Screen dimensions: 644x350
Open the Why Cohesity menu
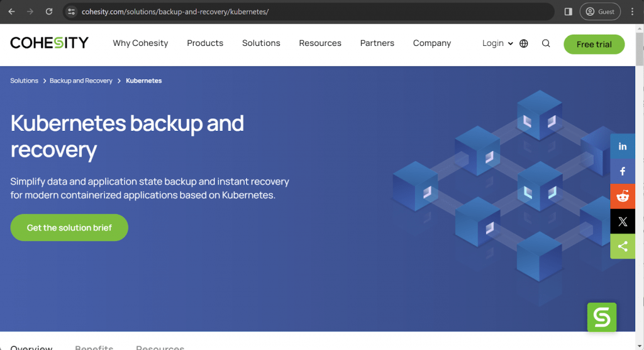point(140,43)
